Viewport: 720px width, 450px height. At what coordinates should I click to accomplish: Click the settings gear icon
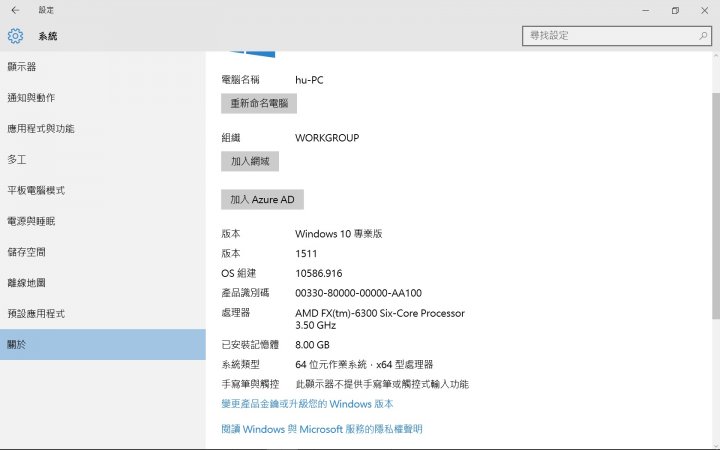click(x=15, y=36)
